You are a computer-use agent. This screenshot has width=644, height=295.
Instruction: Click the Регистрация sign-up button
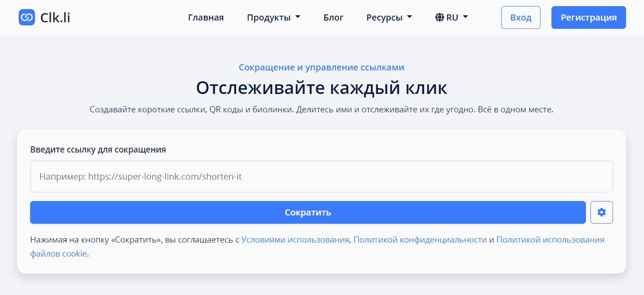pyautogui.click(x=588, y=17)
